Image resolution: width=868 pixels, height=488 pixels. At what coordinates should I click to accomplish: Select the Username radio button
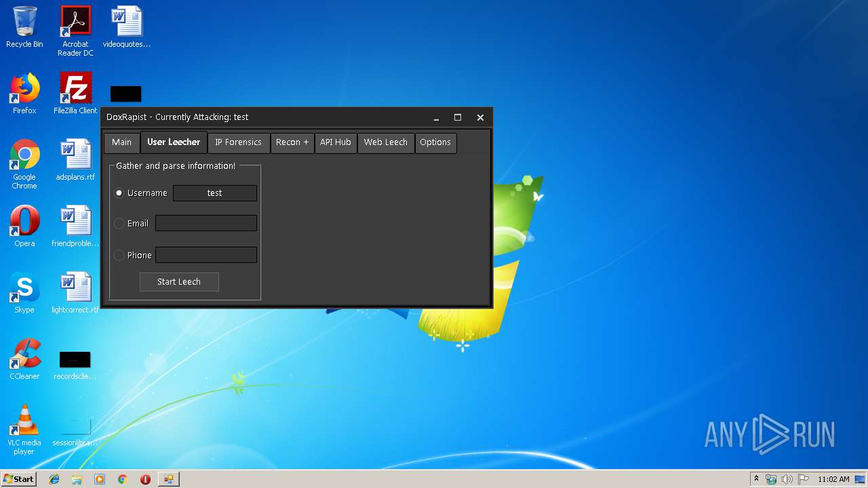[119, 193]
